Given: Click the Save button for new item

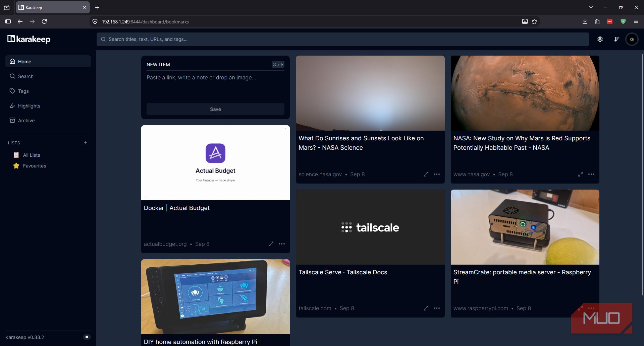Looking at the screenshot, I should [215, 109].
